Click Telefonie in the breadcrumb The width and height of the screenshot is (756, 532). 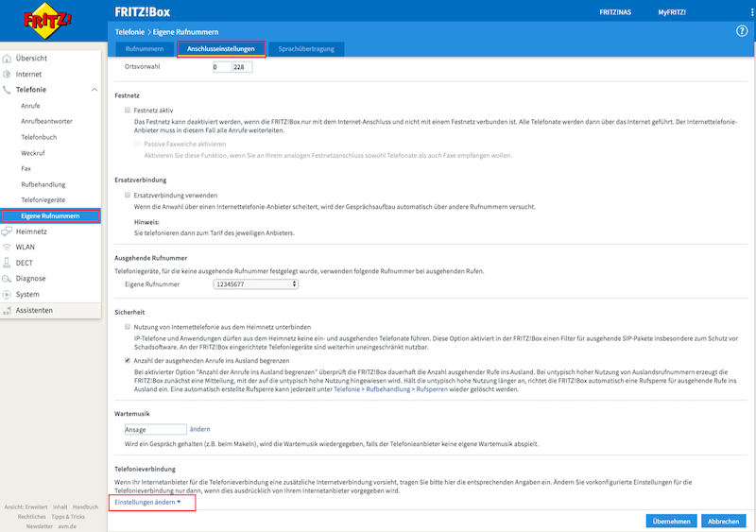coord(129,32)
